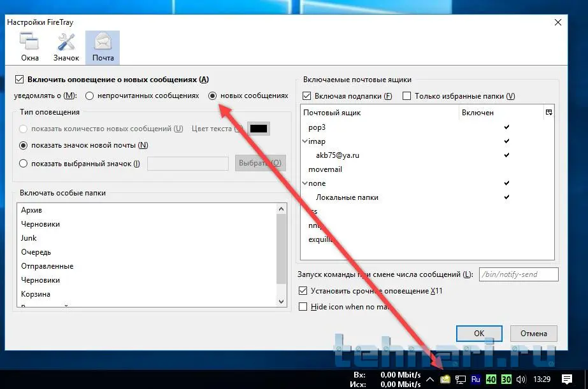Click the green 40 temperature tray icon
Viewport: 588px width, 389px height.
pos(491,379)
